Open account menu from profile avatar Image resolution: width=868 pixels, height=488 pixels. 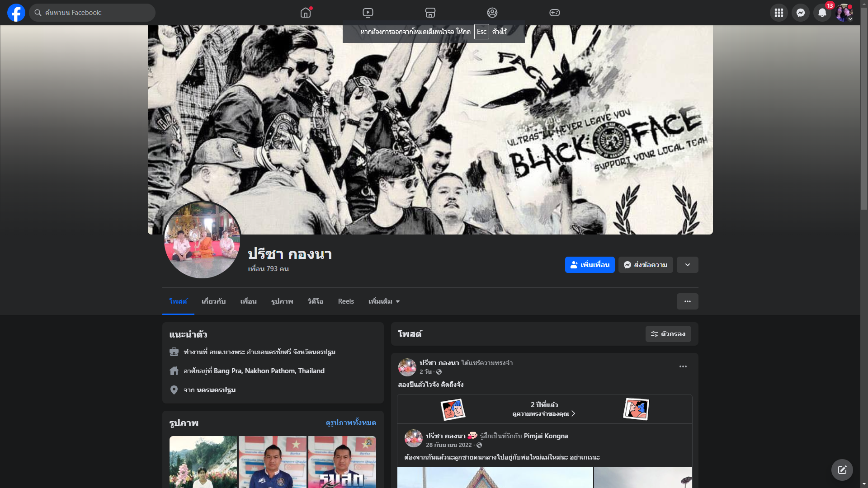click(x=844, y=13)
